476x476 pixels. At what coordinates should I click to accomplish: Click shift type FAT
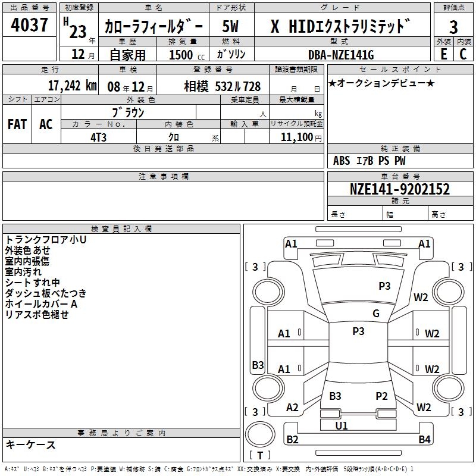tap(17, 124)
